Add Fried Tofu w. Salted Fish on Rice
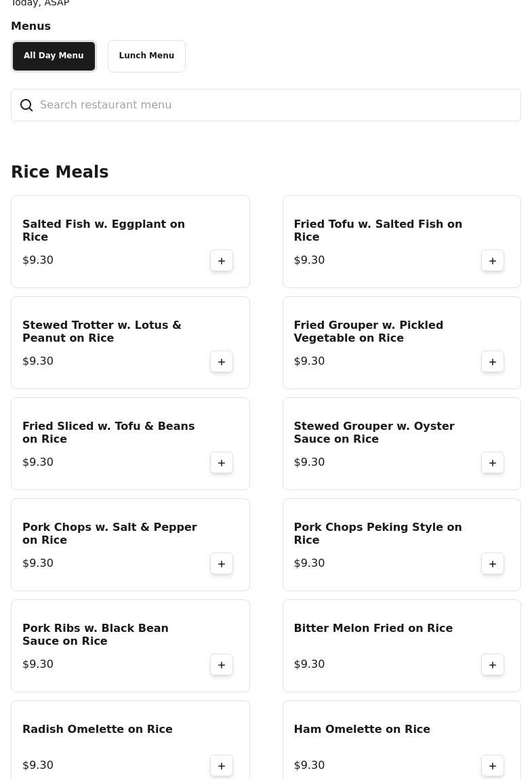Viewport: 532px width, 779px height. point(493,261)
